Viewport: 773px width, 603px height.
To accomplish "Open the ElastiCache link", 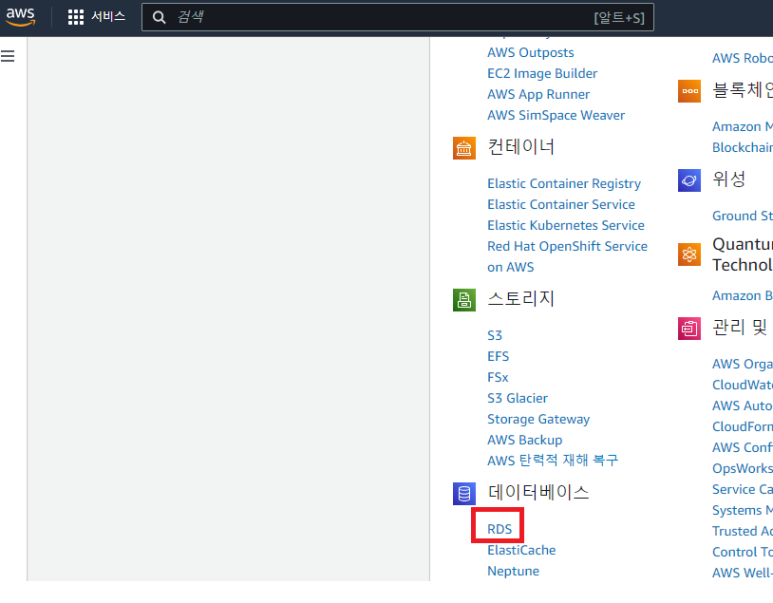I will [x=521, y=550].
